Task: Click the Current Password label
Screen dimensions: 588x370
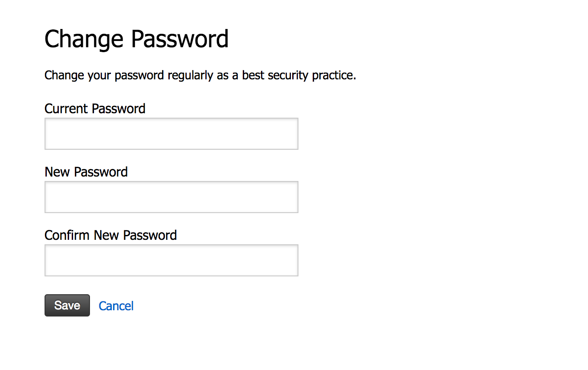Action: pos(95,109)
